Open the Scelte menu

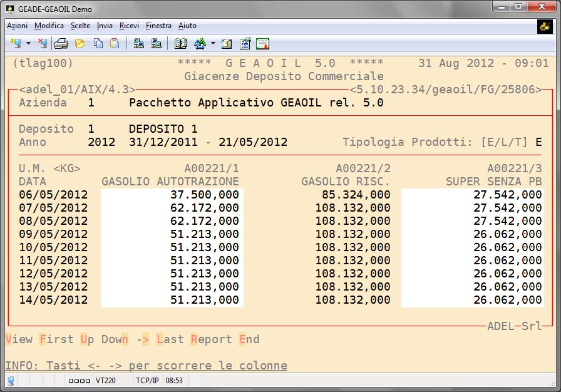81,26
